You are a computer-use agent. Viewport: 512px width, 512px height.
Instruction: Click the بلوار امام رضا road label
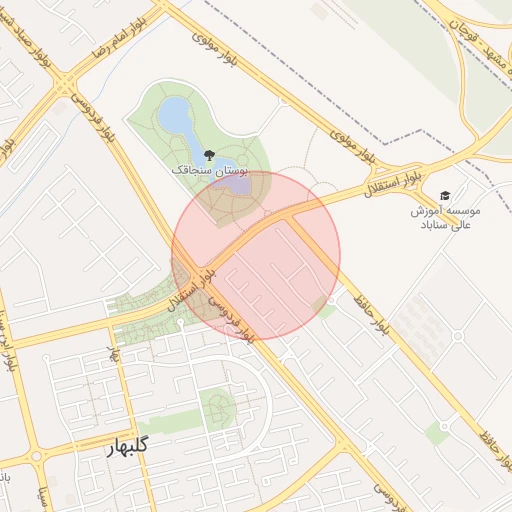[x=120, y=38]
